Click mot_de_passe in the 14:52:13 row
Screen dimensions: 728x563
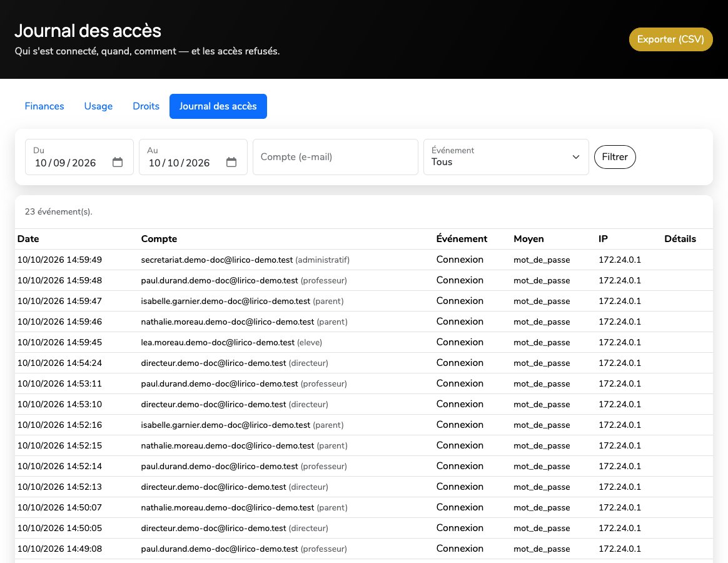click(x=542, y=487)
